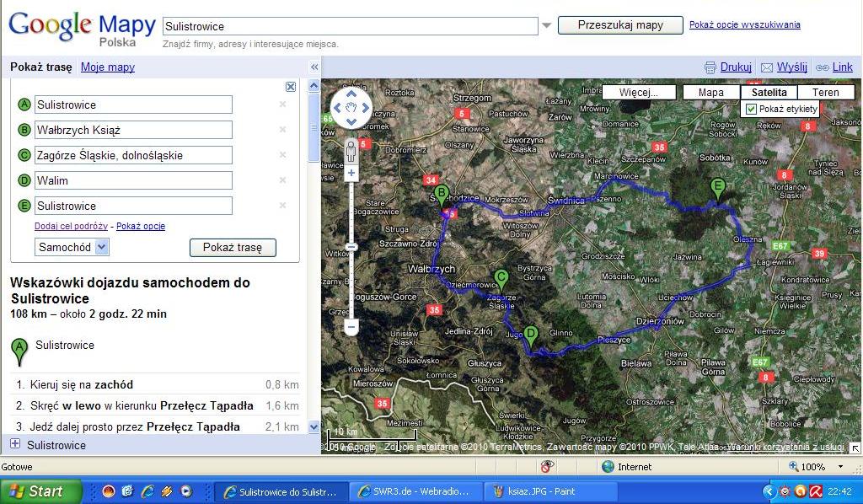Click the Dodaj cel podróży link
This screenshot has width=863, height=504.
(x=71, y=226)
